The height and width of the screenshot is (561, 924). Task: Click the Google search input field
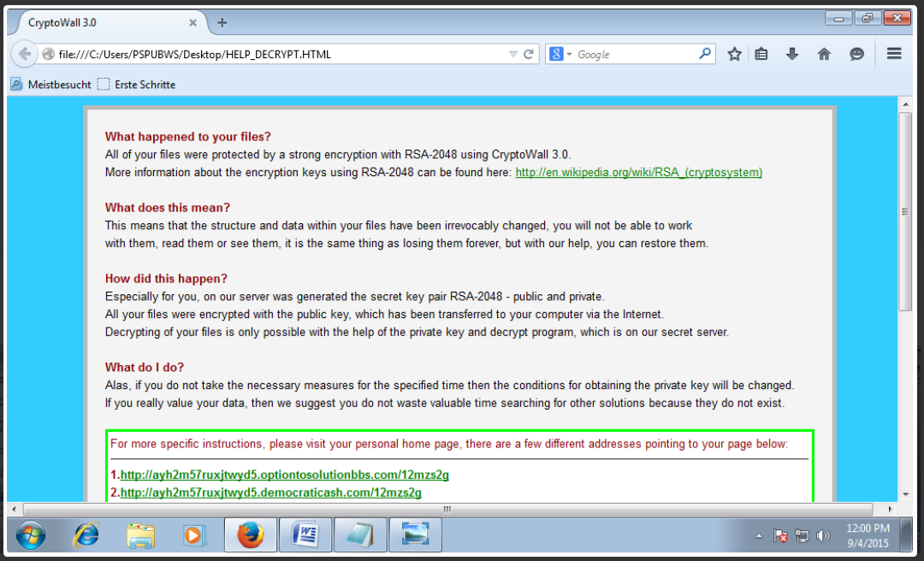pyautogui.click(x=635, y=54)
